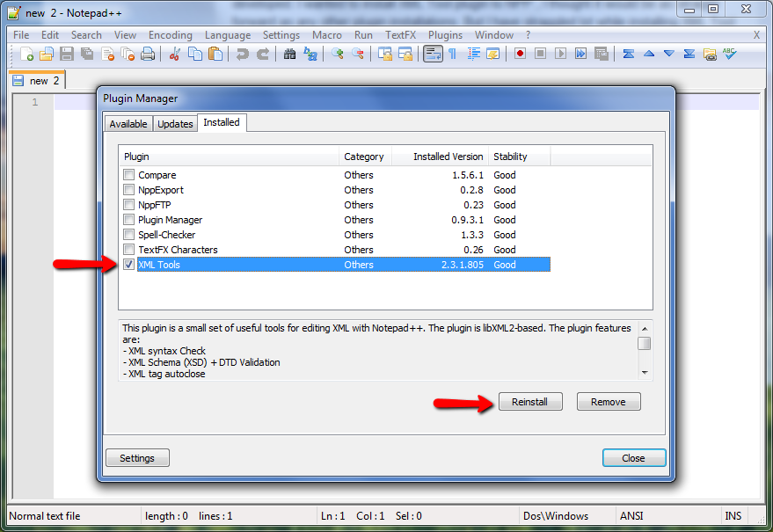This screenshot has width=773, height=532.
Task: Toggle the Word wrap toolbar icon
Action: pos(433,54)
